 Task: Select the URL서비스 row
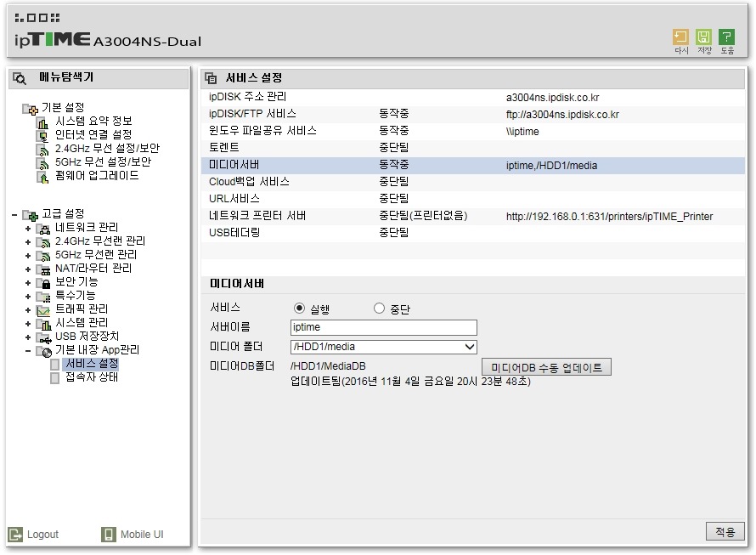(472, 199)
